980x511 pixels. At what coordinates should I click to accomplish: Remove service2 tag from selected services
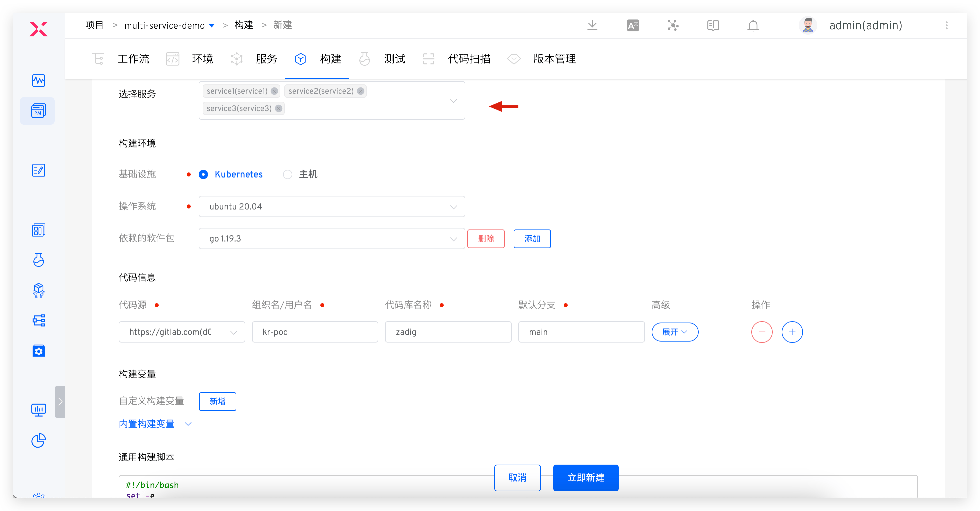click(x=360, y=91)
